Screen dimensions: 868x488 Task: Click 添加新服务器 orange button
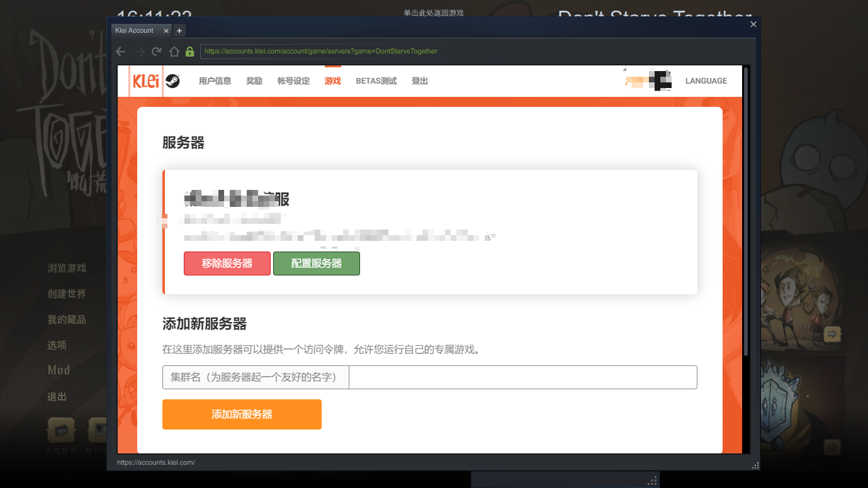[242, 414]
